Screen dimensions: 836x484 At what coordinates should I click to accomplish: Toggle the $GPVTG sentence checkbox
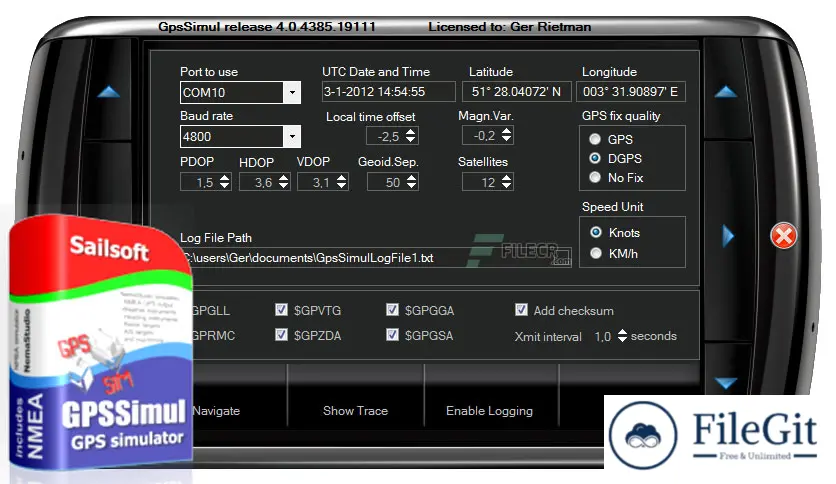tap(281, 310)
